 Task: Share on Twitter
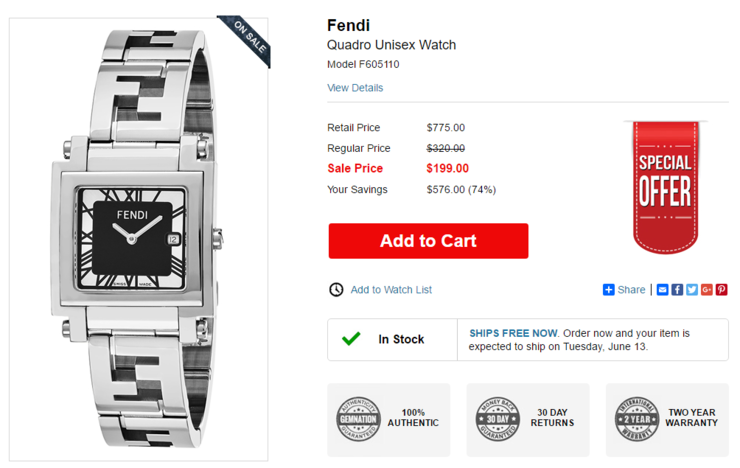[692, 290]
